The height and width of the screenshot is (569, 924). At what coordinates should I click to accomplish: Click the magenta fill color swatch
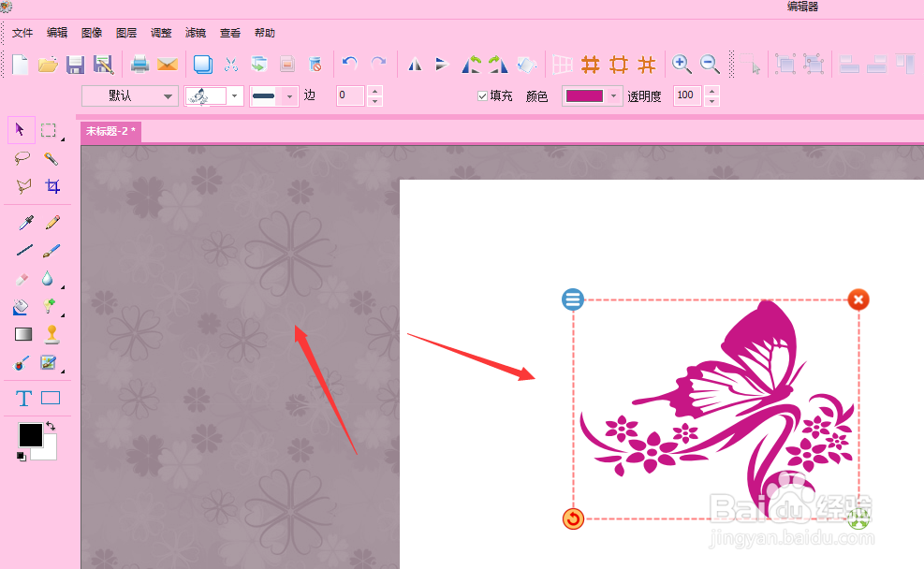(x=584, y=96)
